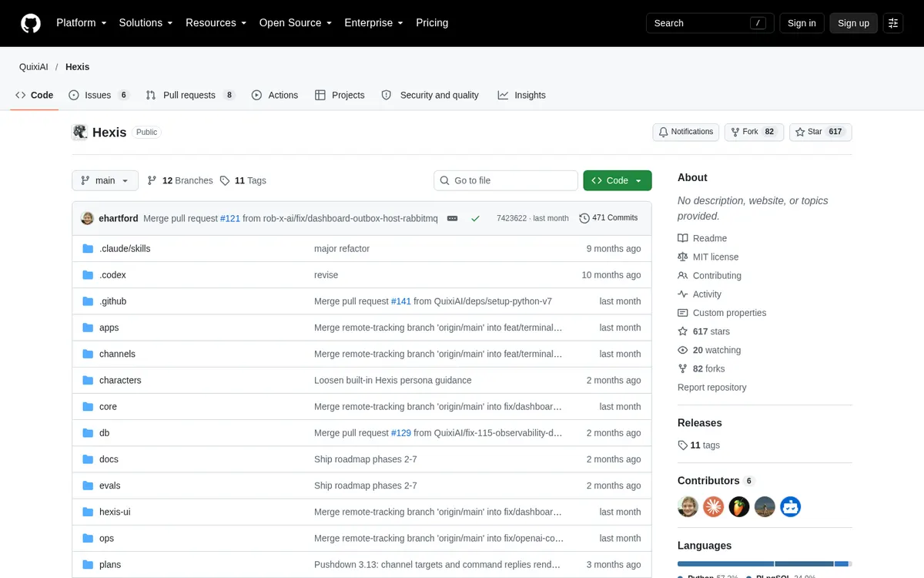Expand the Open Source menu dropdown

[x=296, y=23]
